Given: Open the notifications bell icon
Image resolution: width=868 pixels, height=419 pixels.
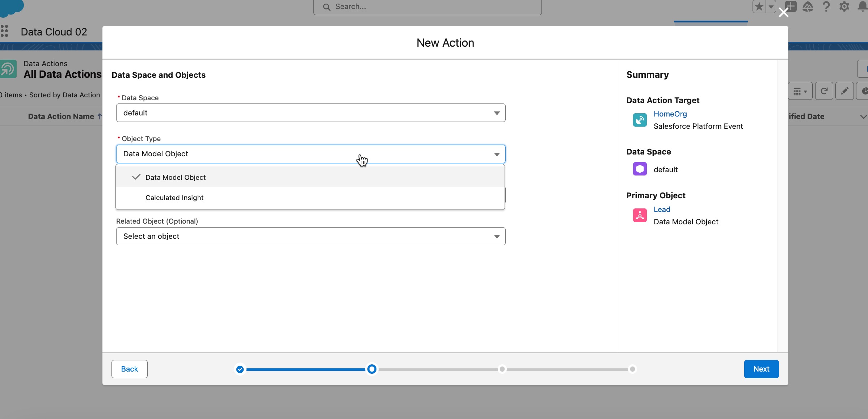Looking at the screenshot, I should tap(863, 7).
